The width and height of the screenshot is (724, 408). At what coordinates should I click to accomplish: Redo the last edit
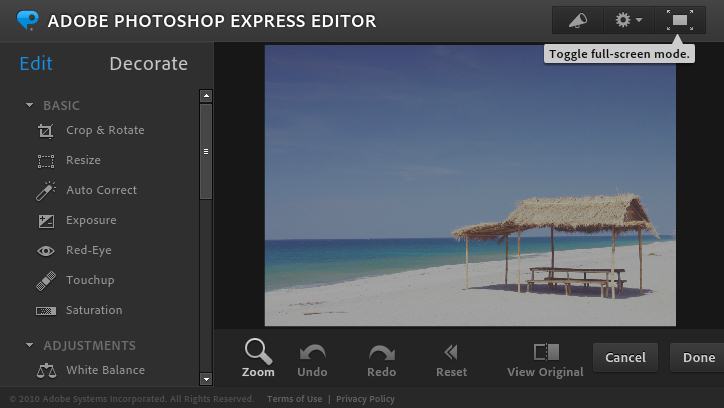point(381,361)
